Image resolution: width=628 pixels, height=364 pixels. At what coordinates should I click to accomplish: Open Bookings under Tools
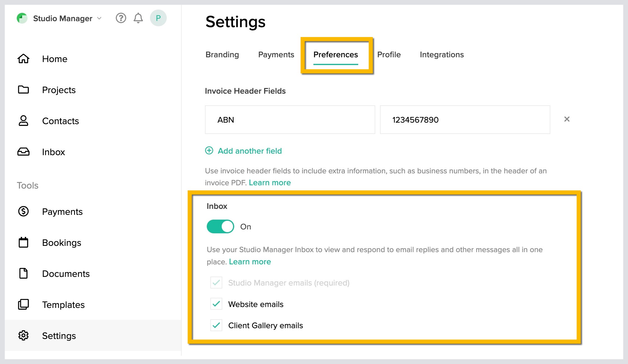(x=62, y=243)
